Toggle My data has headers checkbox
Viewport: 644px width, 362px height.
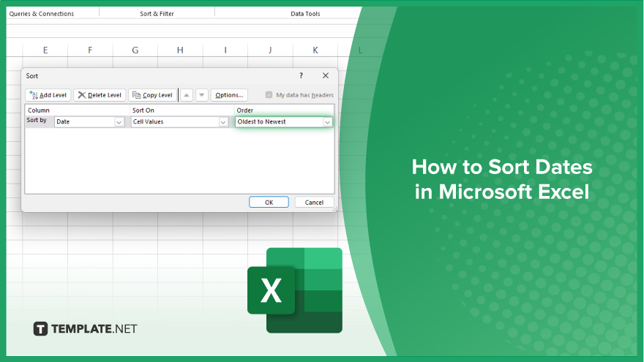(269, 95)
